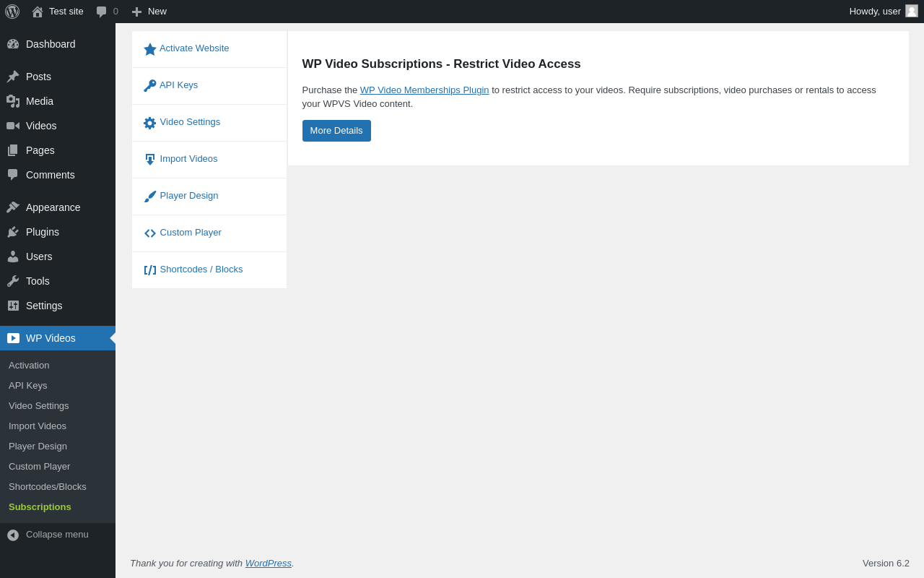Click the Dashboard gauge icon
This screenshot has width=924, height=578.
tap(13, 44)
